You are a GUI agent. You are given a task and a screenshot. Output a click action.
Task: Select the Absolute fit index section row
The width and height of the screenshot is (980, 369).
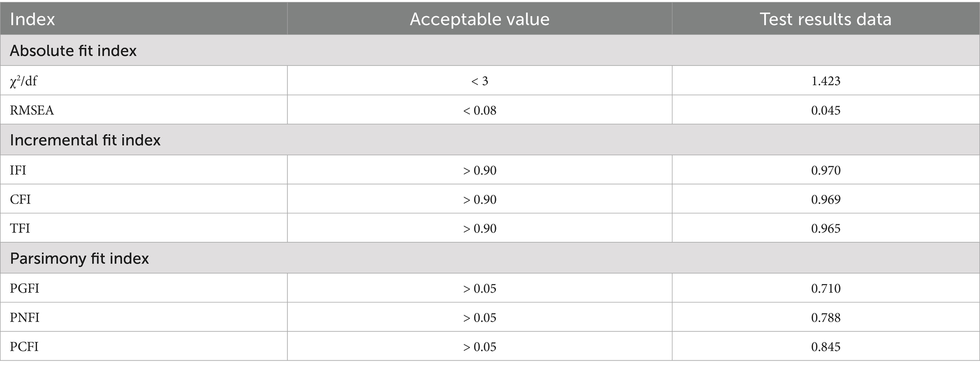tap(73, 51)
